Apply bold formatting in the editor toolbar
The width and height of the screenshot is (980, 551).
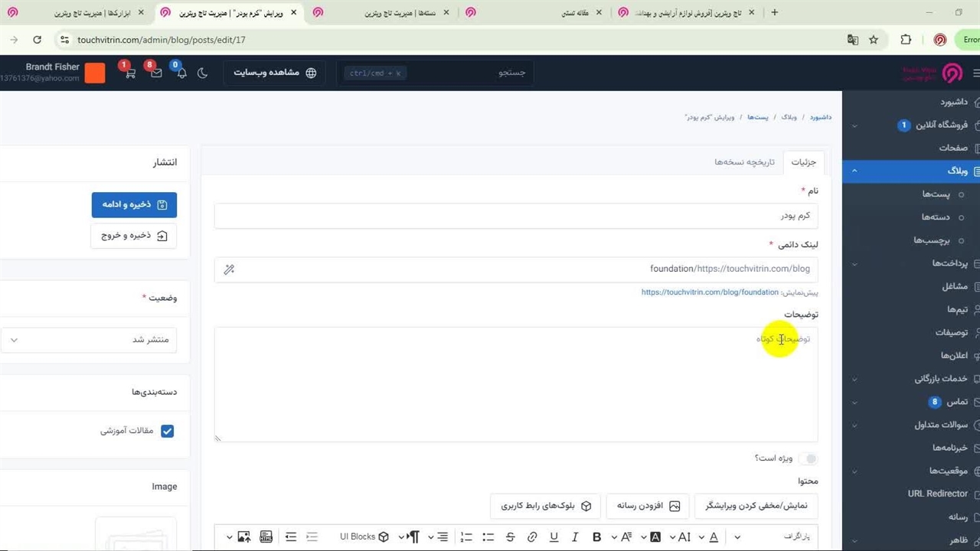[x=597, y=537]
